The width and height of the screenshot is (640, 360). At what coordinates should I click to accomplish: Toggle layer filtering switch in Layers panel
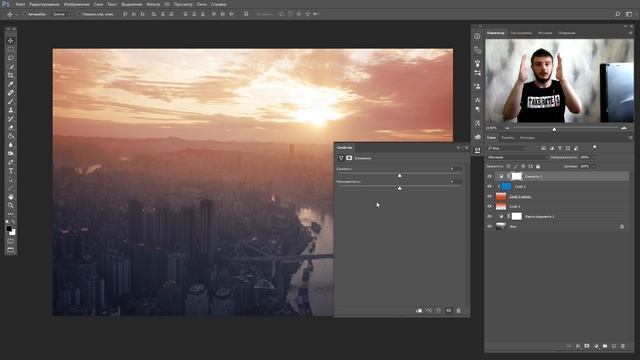(595, 147)
